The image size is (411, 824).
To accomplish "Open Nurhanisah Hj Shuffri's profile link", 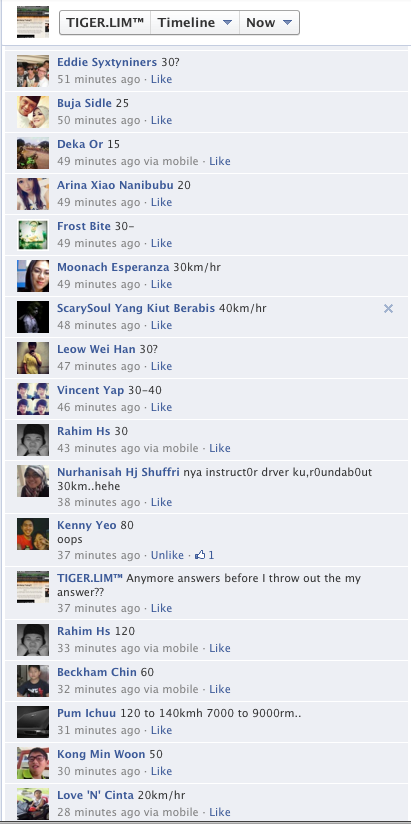I will point(118,472).
